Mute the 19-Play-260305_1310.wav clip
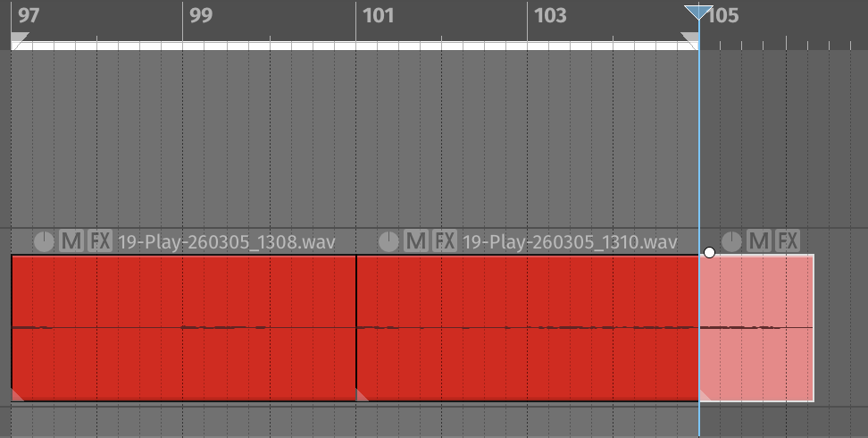Screen dimensions: 868x438 click(x=416, y=241)
